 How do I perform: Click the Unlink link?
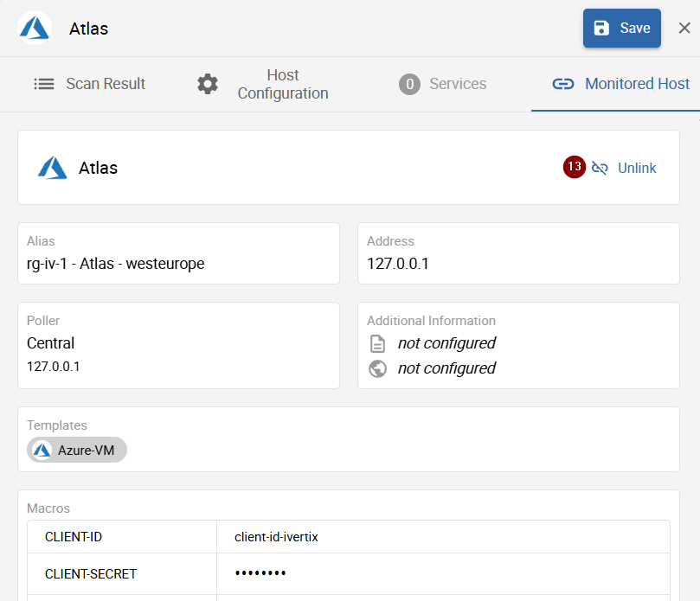[637, 169]
